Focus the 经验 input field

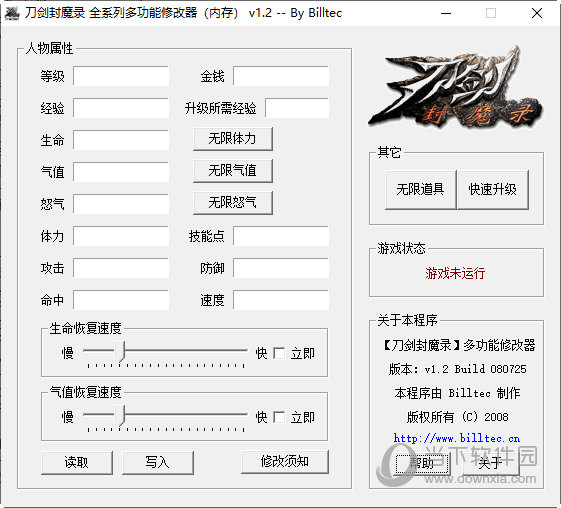[121, 108]
